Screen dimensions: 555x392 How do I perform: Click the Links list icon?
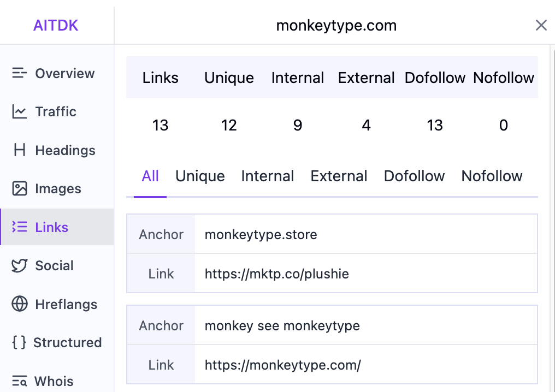tap(19, 227)
